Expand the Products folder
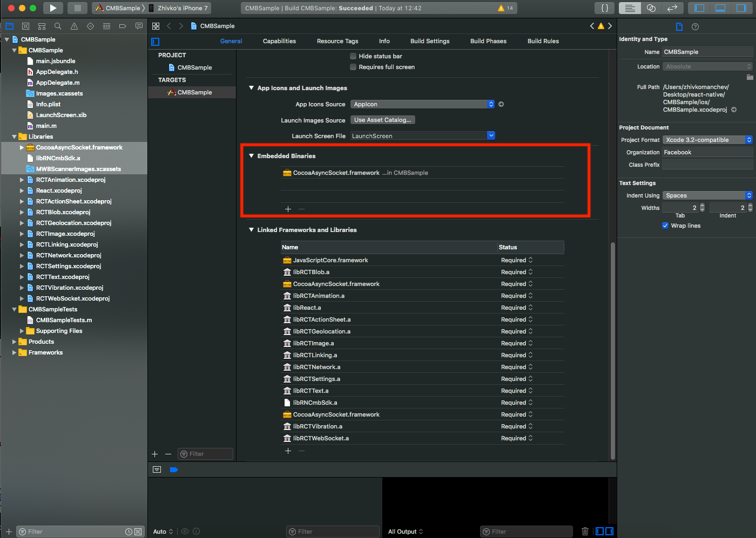 tap(14, 342)
